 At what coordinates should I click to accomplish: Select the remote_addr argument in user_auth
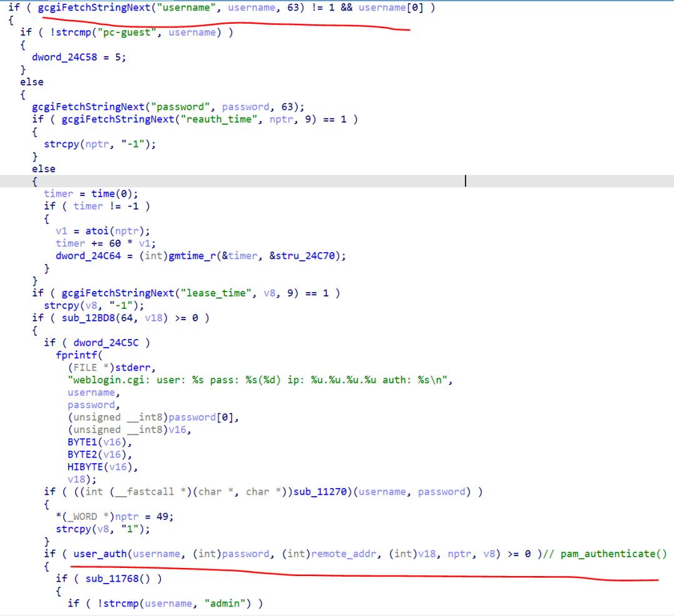(x=343, y=554)
